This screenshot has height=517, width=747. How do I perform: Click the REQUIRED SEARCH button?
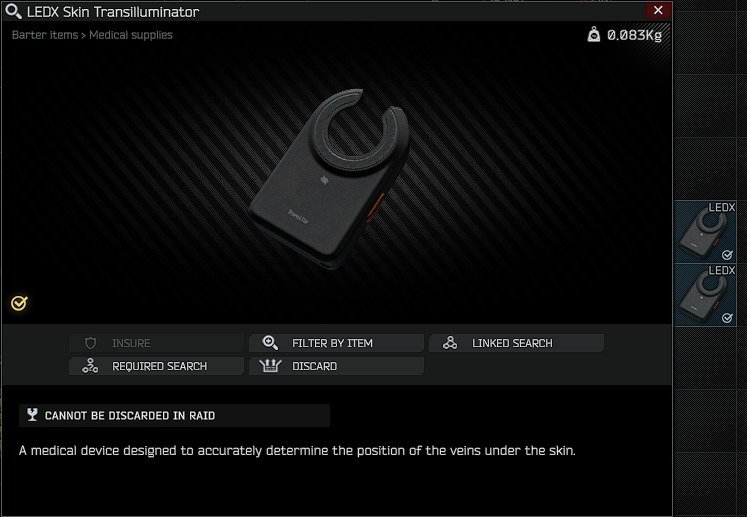[x=156, y=366]
